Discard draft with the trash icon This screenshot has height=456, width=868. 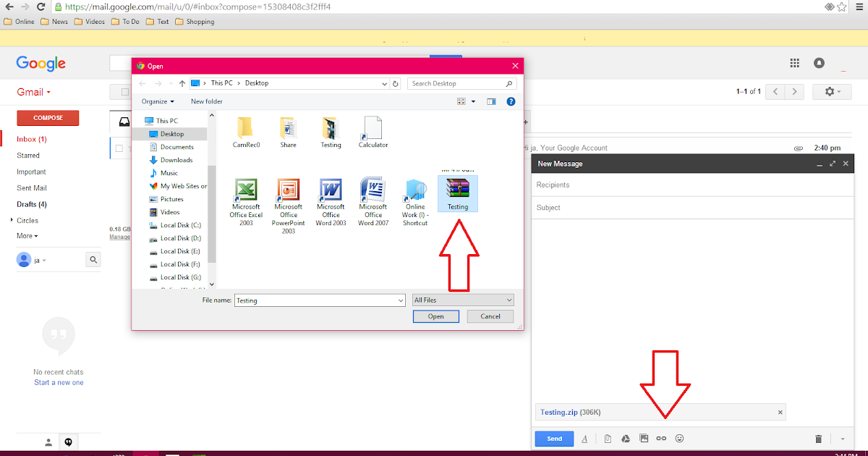(818, 439)
